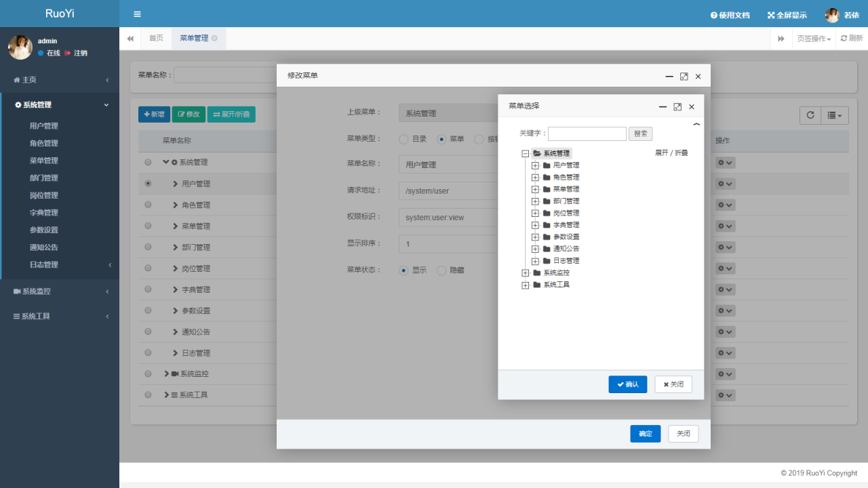Click 关闭 in the 修改菜单 dialog footer
868x488 pixels.
point(683,434)
